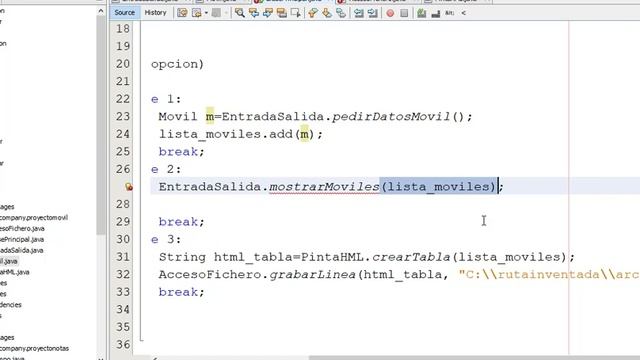Open the Back navigation history dropdown
Screen dimensions: 640x360
(x=206, y=13)
